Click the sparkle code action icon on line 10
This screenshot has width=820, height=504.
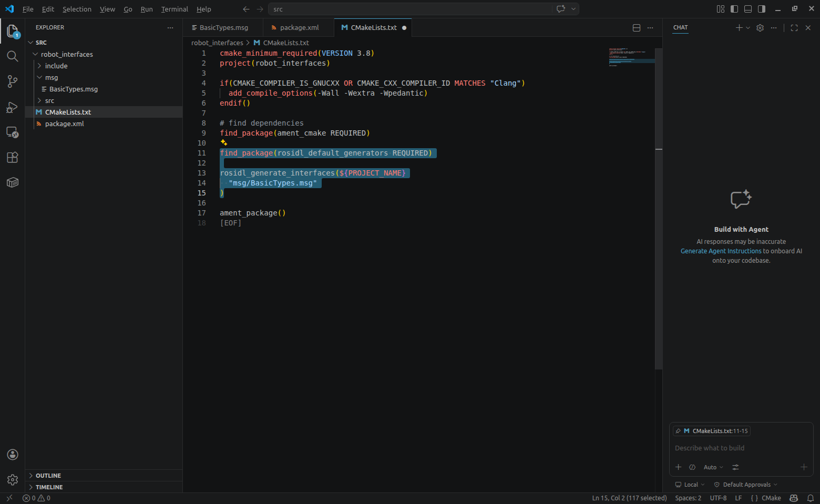pyautogui.click(x=224, y=142)
